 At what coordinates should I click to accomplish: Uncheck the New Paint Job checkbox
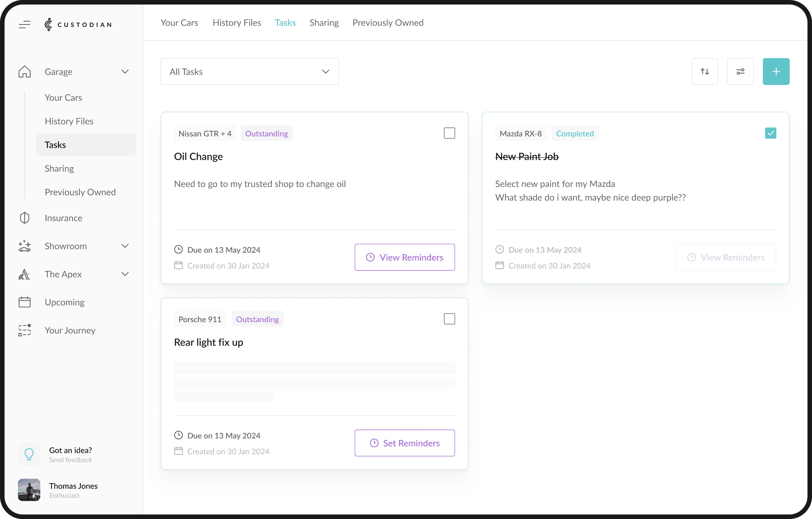coord(770,133)
